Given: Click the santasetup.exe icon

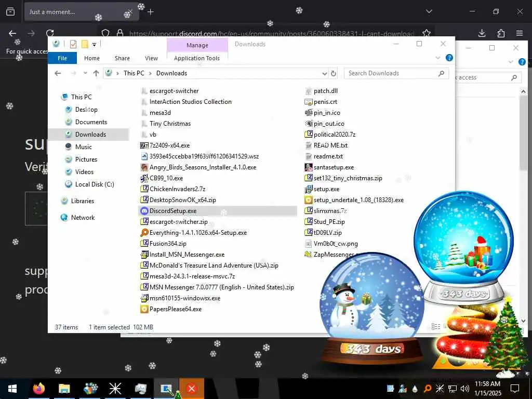Looking at the screenshot, I should pos(309,167).
